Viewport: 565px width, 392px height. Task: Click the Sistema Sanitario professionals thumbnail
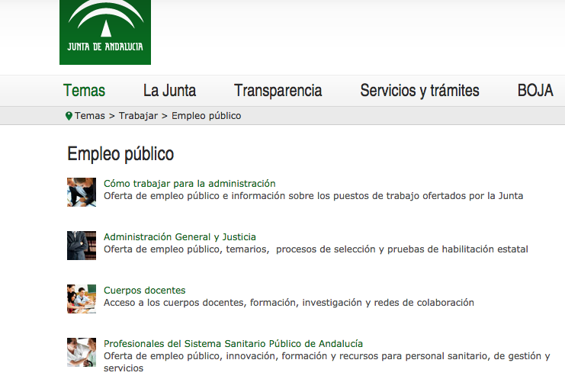[82, 352]
